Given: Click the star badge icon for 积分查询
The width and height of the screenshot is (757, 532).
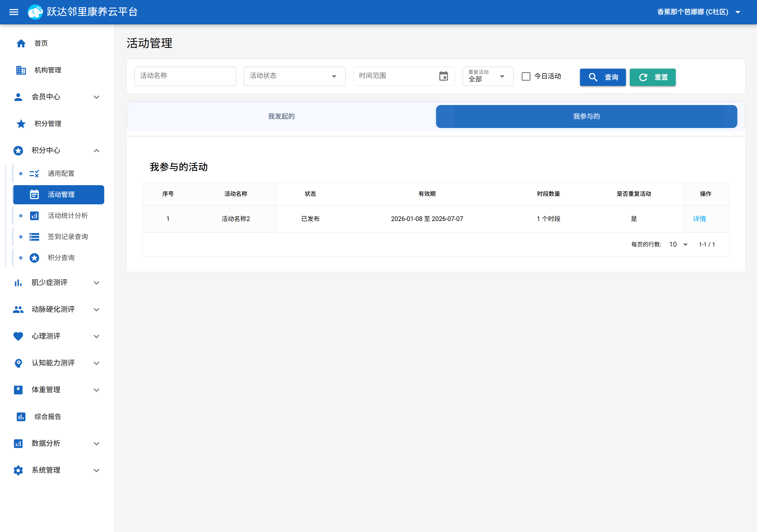Looking at the screenshot, I should click(34, 258).
